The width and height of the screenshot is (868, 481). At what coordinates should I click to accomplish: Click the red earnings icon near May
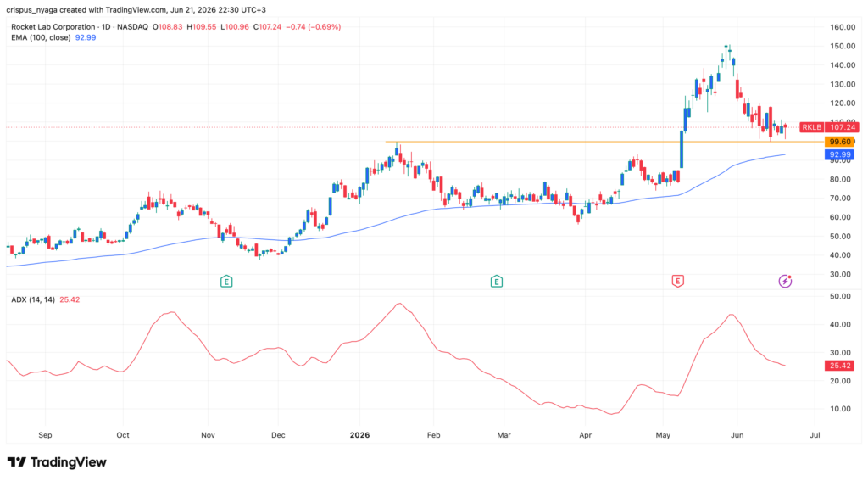point(677,282)
